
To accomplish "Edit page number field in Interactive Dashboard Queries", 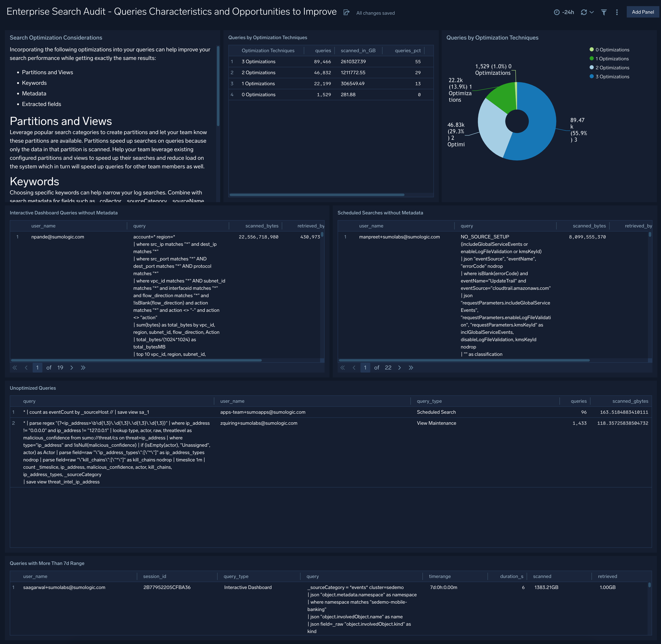I will [x=37, y=368].
